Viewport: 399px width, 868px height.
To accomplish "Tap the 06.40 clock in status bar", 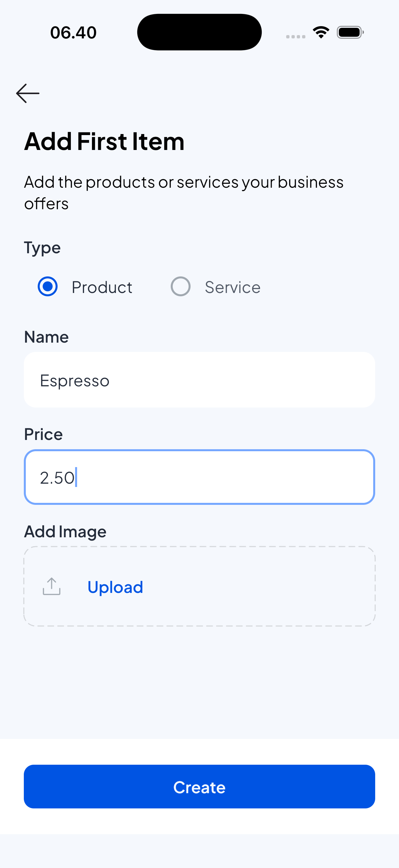I will coord(73,33).
